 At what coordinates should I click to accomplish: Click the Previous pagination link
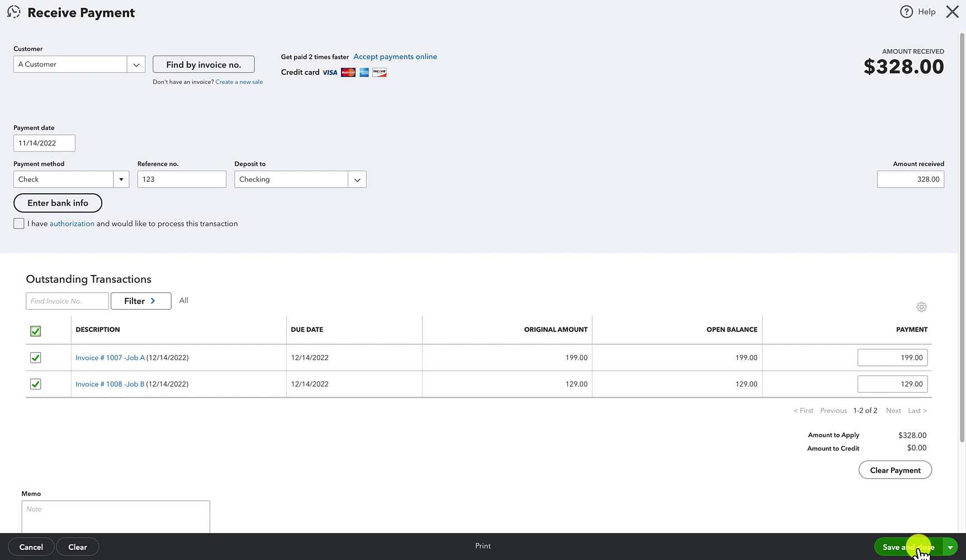pyautogui.click(x=834, y=411)
